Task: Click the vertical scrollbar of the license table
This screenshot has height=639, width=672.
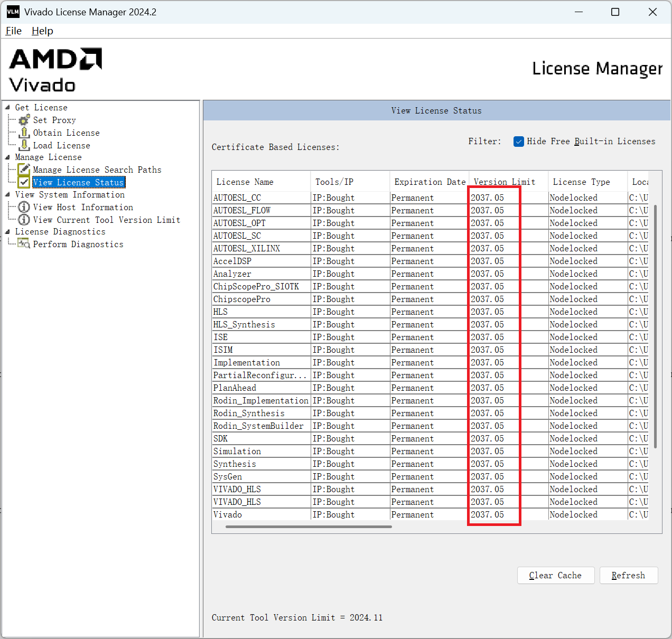Action: coord(656,326)
